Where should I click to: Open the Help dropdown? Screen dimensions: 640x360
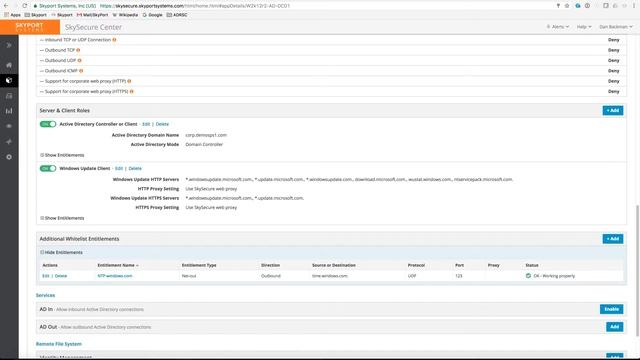[x=584, y=27]
